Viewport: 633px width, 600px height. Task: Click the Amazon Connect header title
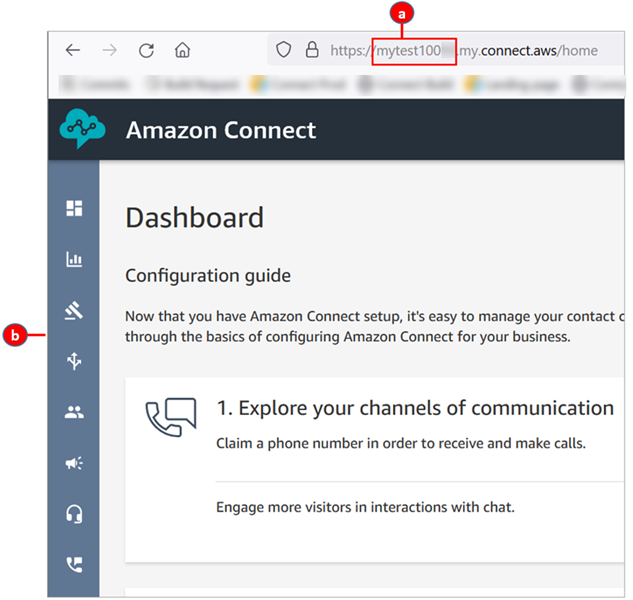(x=221, y=130)
